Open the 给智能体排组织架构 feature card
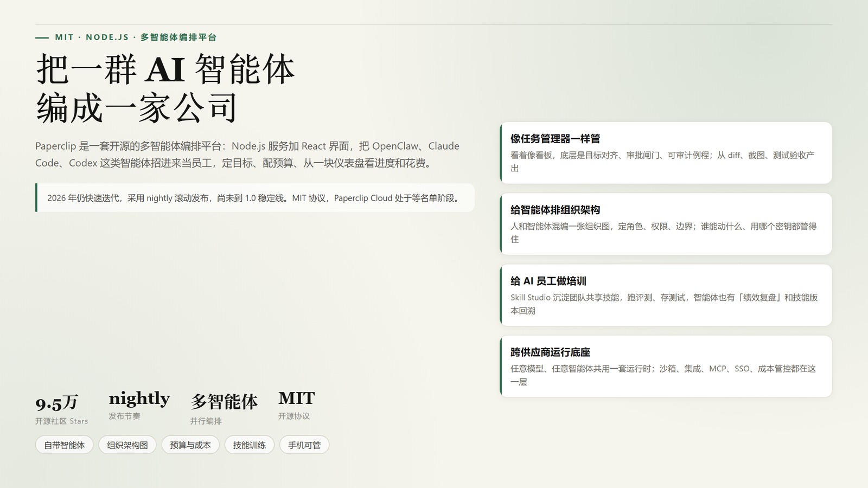This screenshot has width=868, height=488. click(666, 224)
